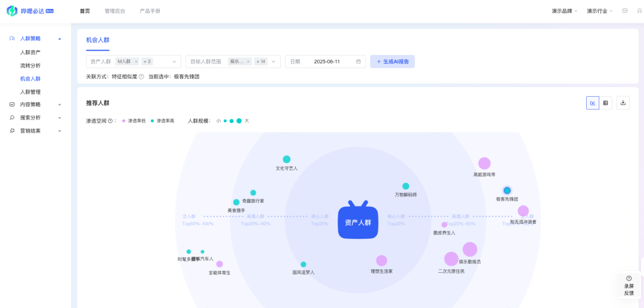
Task: Click the 渗透率低 purple legend dot
Action: (123, 121)
